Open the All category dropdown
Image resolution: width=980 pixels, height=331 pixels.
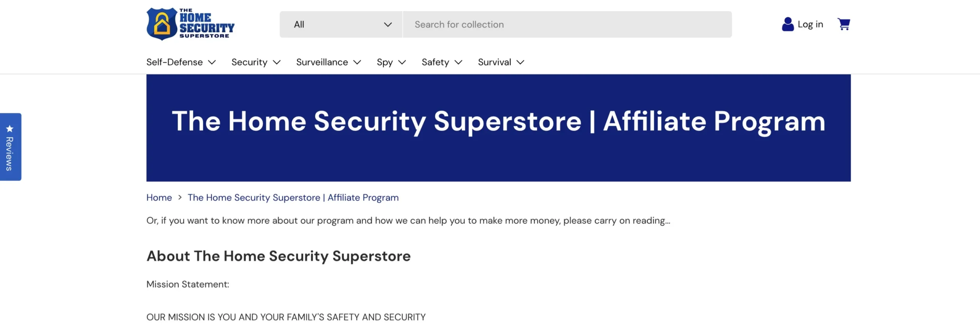(341, 25)
